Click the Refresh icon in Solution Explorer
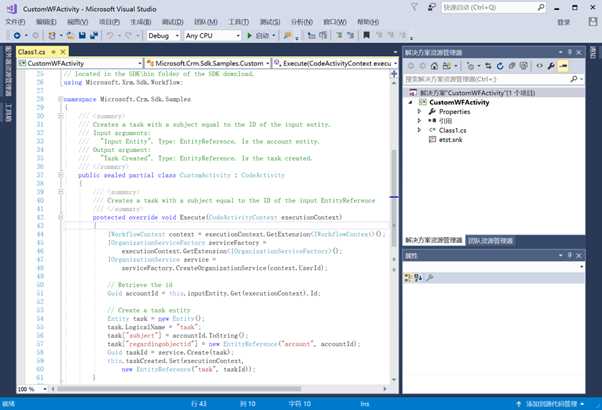Screen dimensions: 602x410 [499, 66]
